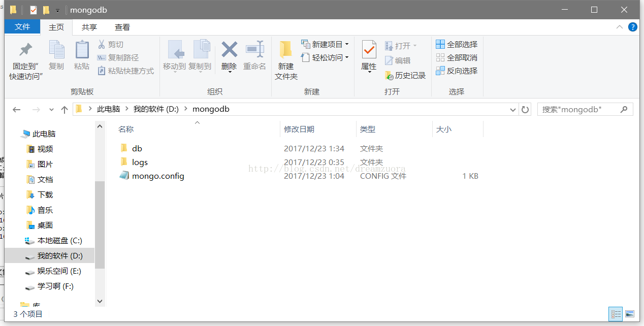Click the Back navigation arrow
The image size is (644, 326).
coord(17,109)
